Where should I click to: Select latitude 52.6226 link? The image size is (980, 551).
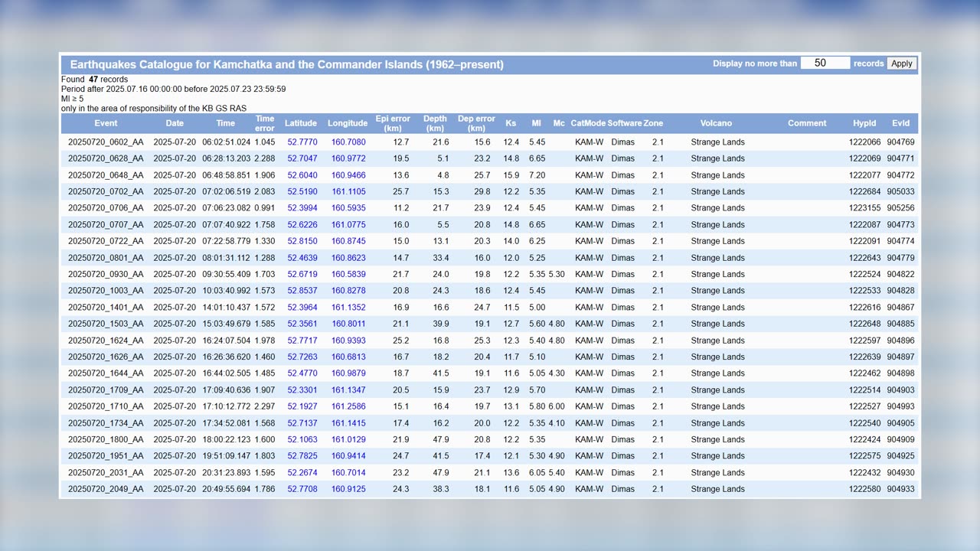302,225
